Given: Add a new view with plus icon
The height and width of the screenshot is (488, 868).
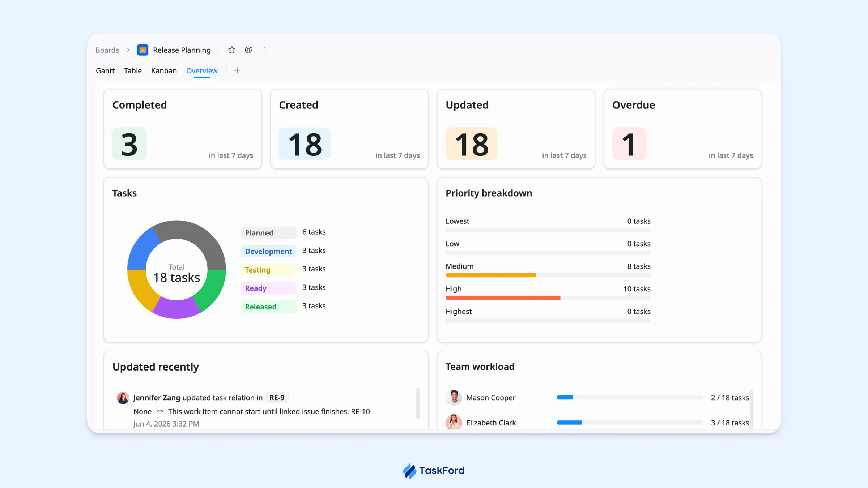Looking at the screenshot, I should (237, 70).
